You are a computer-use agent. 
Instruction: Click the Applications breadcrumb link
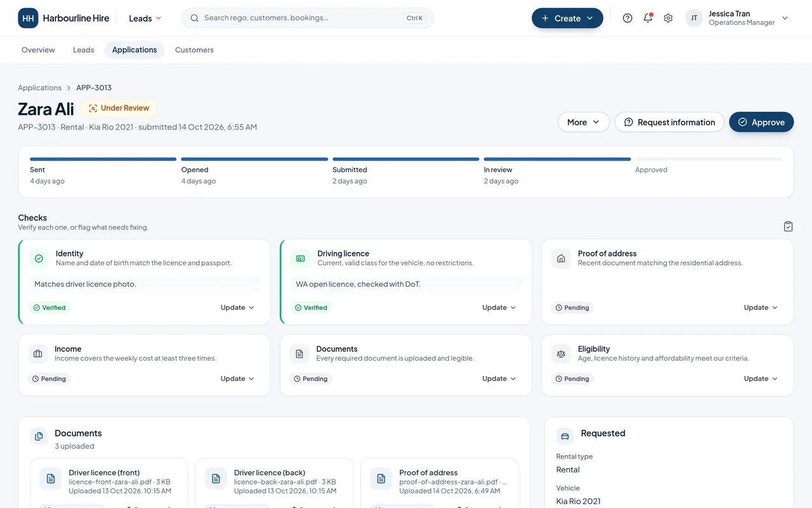(x=40, y=88)
